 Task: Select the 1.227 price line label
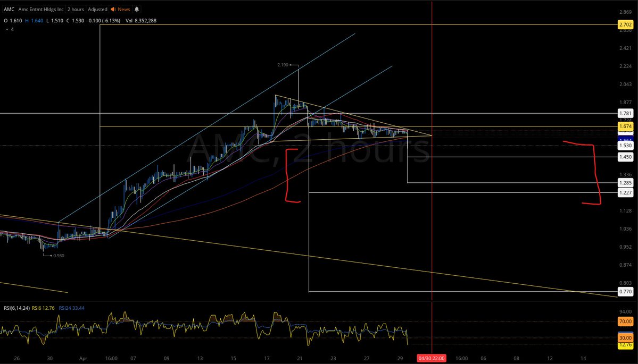pos(625,192)
